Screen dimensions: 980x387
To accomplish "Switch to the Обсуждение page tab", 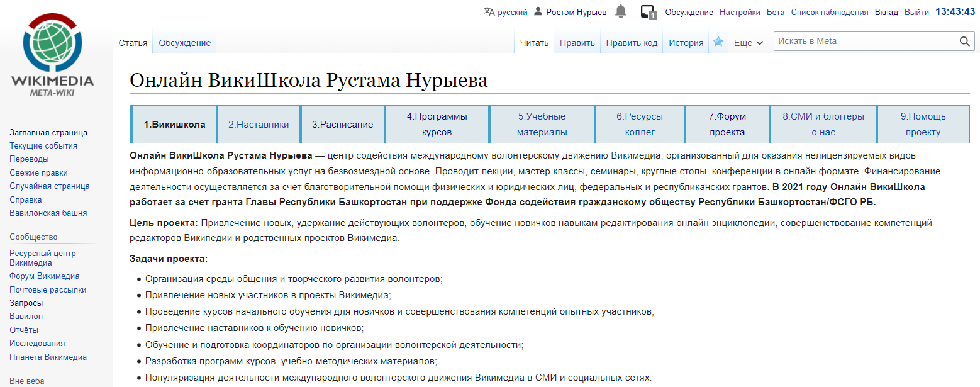I will coord(184,43).
